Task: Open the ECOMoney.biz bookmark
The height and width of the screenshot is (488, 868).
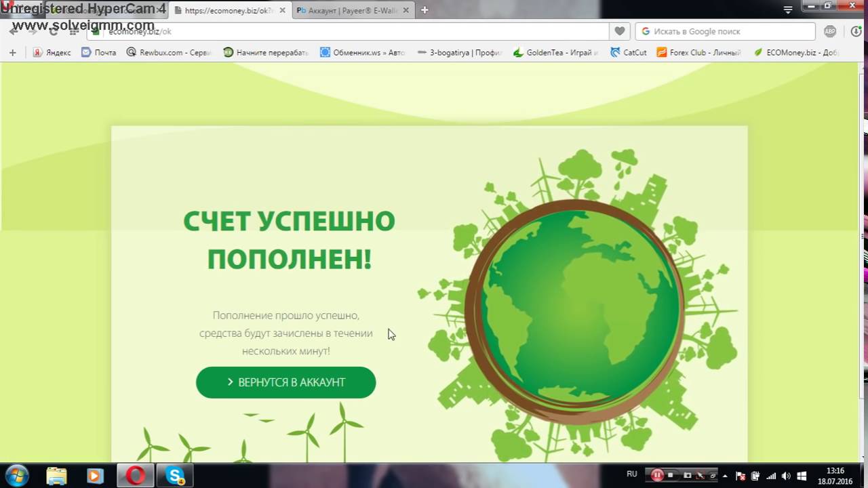Action: click(797, 52)
